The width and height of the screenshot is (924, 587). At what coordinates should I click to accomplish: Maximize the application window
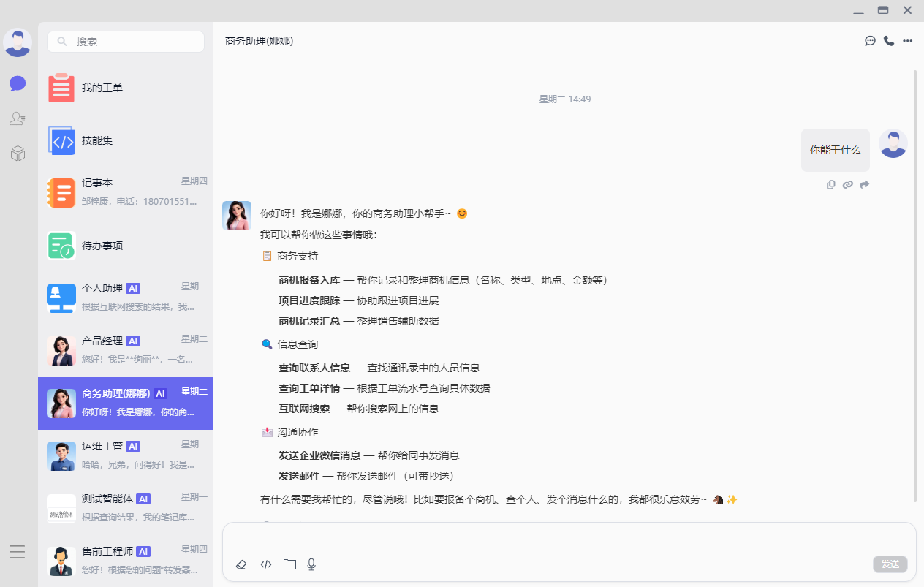click(x=883, y=10)
